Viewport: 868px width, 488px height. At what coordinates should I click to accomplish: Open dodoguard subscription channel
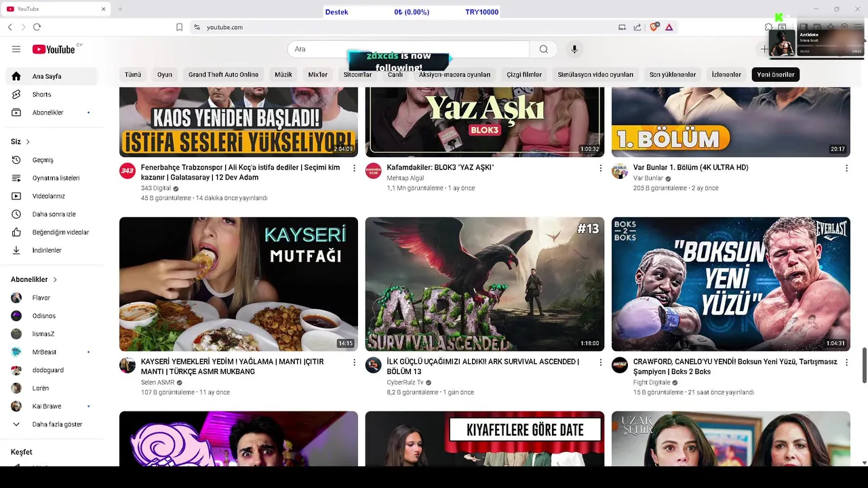tap(52, 370)
